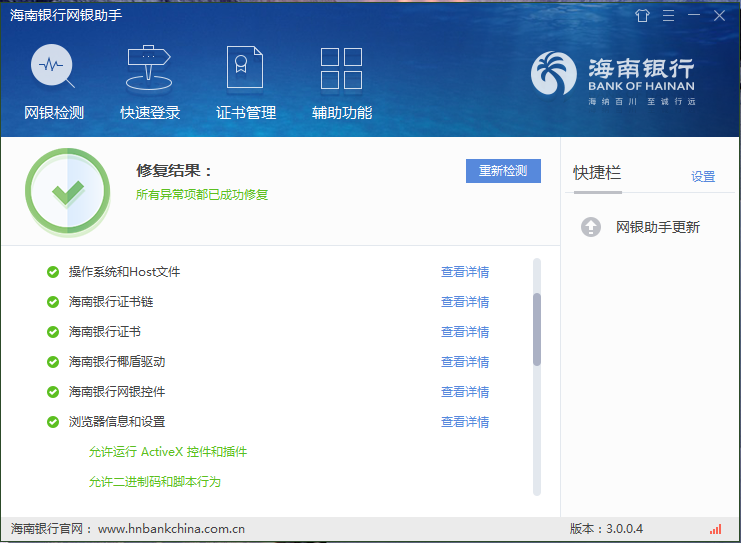
Task: View details for 浏览器信息和设置
Action: point(465,422)
